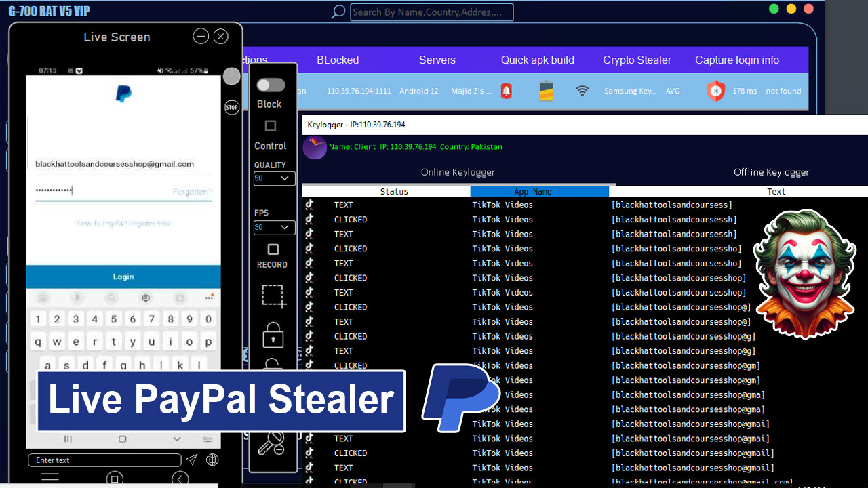868x488 pixels.
Task: Click the padlock icon in the control strip
Action: pos(273,335)
